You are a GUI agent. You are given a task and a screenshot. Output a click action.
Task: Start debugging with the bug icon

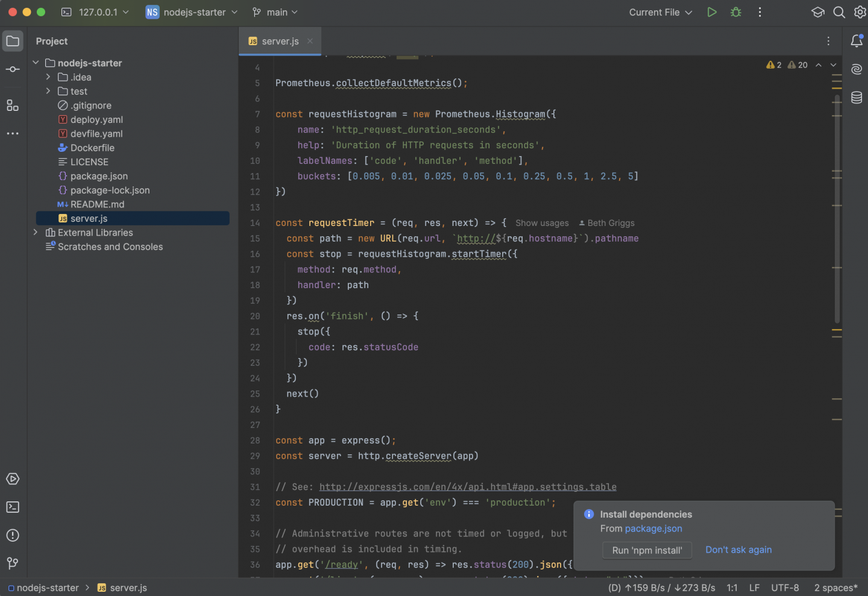point(736,12)
